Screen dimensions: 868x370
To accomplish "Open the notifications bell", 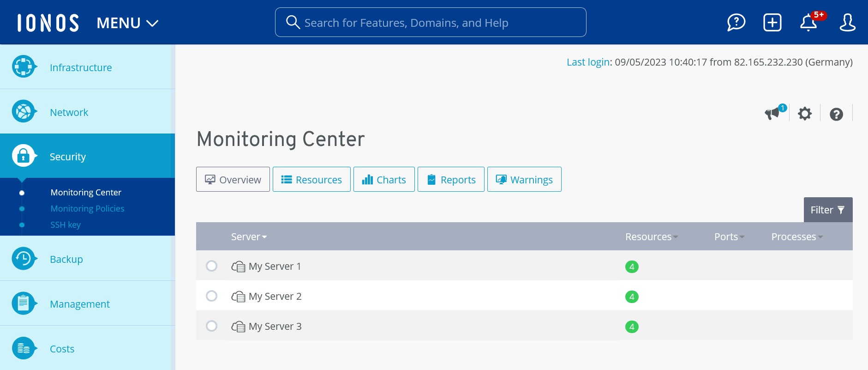I will (808, 22).
